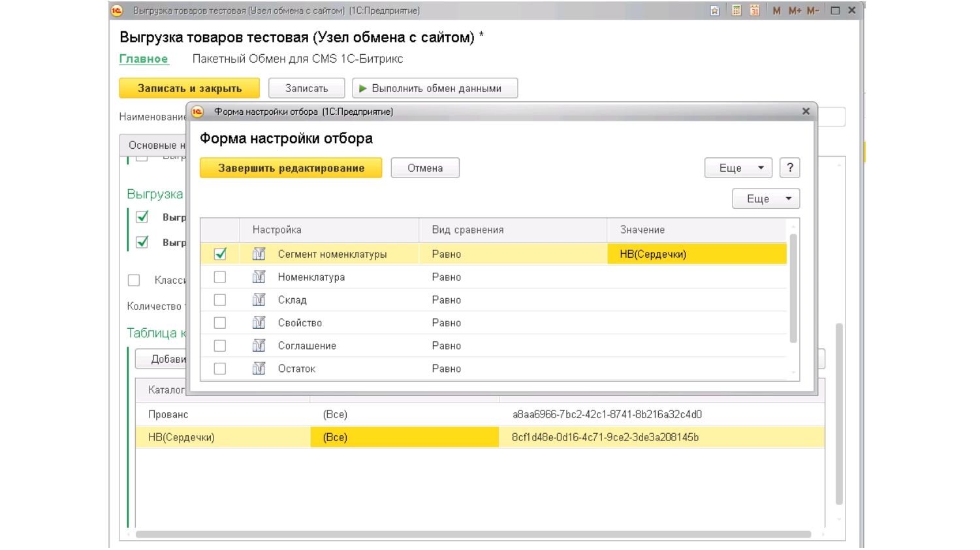Add the form to favorites using the star icon
Image resolution: width=980 pixels, height=550 pixels.
(715, 10)
